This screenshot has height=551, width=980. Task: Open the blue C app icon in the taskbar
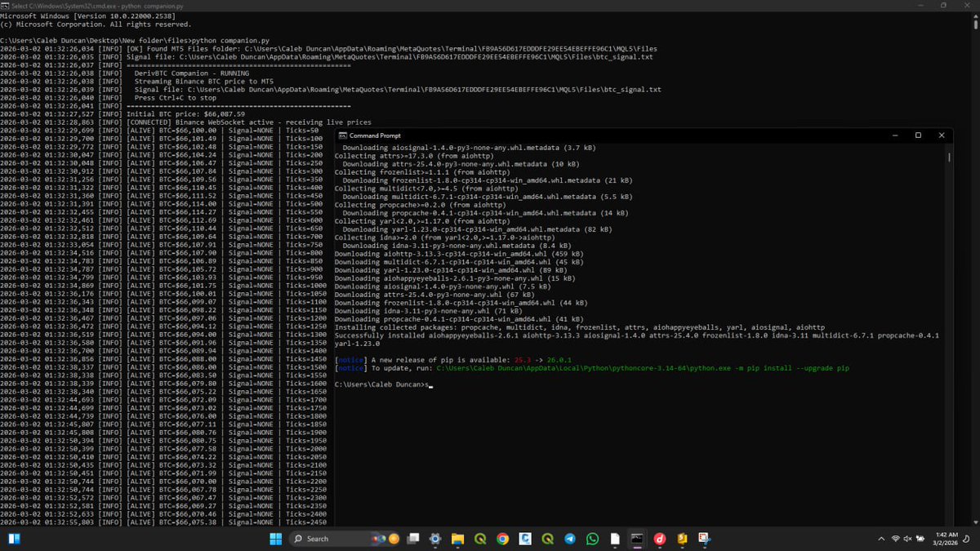click(x=525, y=539)
